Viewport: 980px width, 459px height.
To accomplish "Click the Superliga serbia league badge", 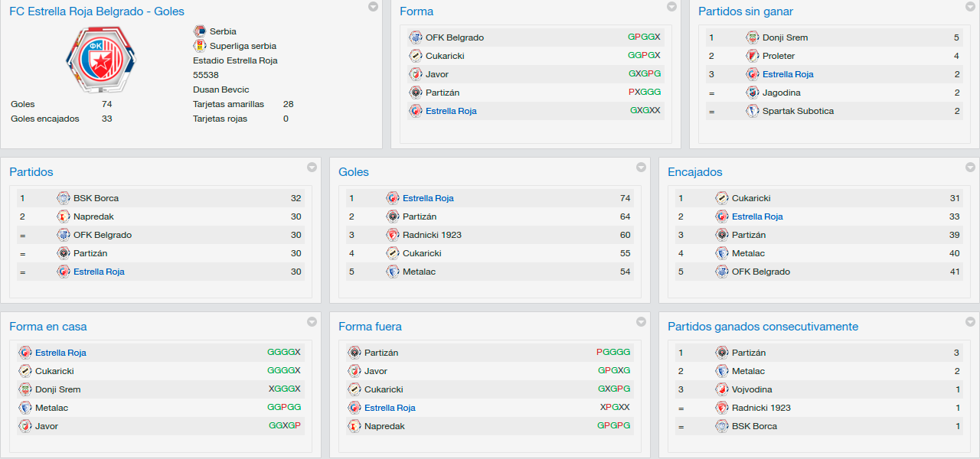I will (200, 46).
